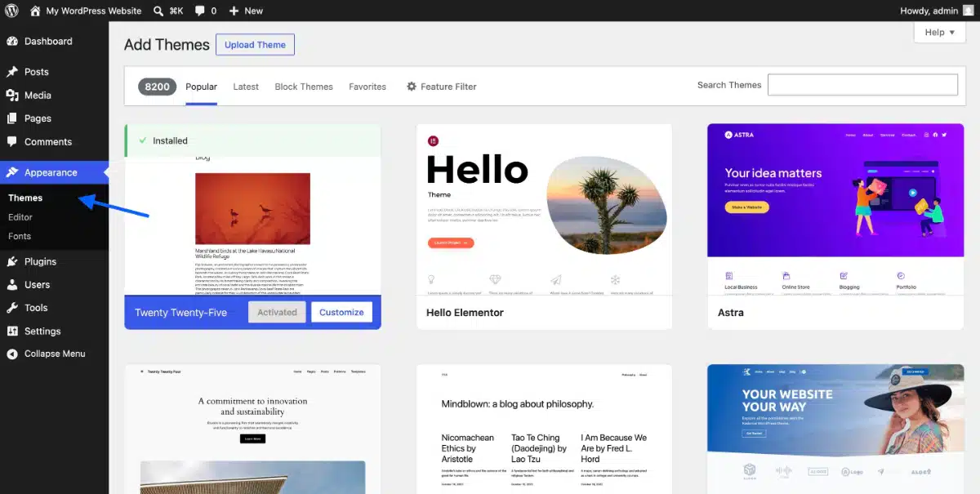Open the + New content menu

click(x=246, y=11)
